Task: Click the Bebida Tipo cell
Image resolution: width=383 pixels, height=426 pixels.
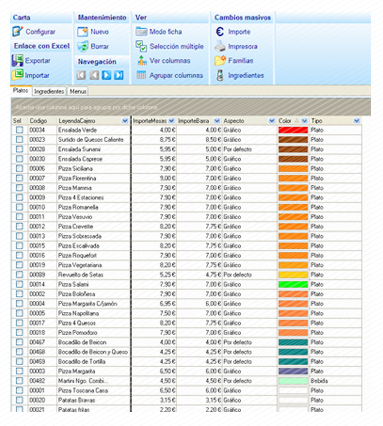Action: [x=335, y=381]
